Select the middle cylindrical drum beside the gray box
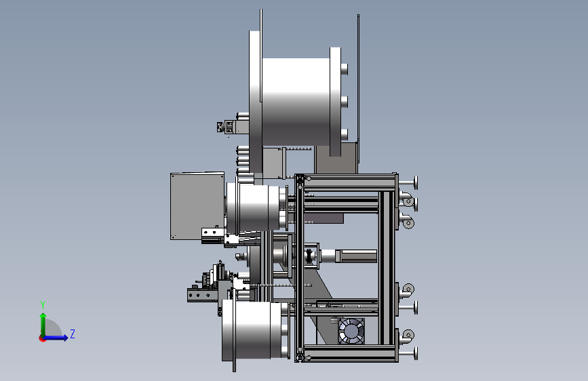 pos(254,207)
